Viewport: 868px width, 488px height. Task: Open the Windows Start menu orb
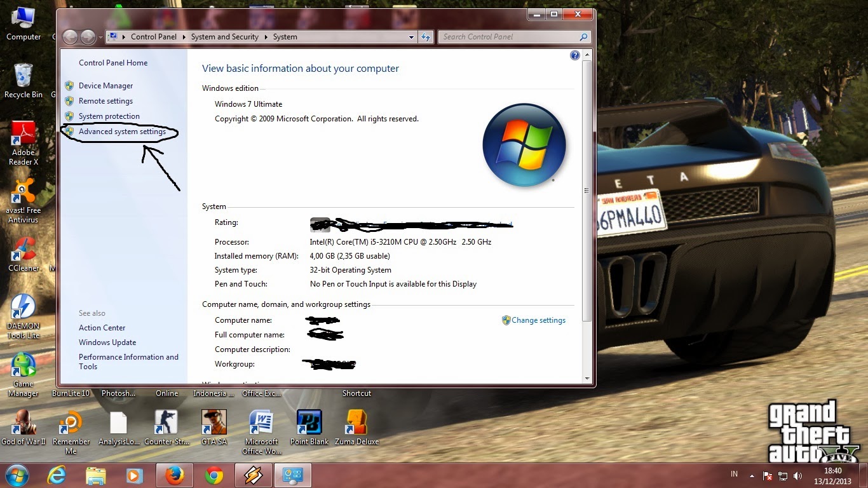point(17,475)
